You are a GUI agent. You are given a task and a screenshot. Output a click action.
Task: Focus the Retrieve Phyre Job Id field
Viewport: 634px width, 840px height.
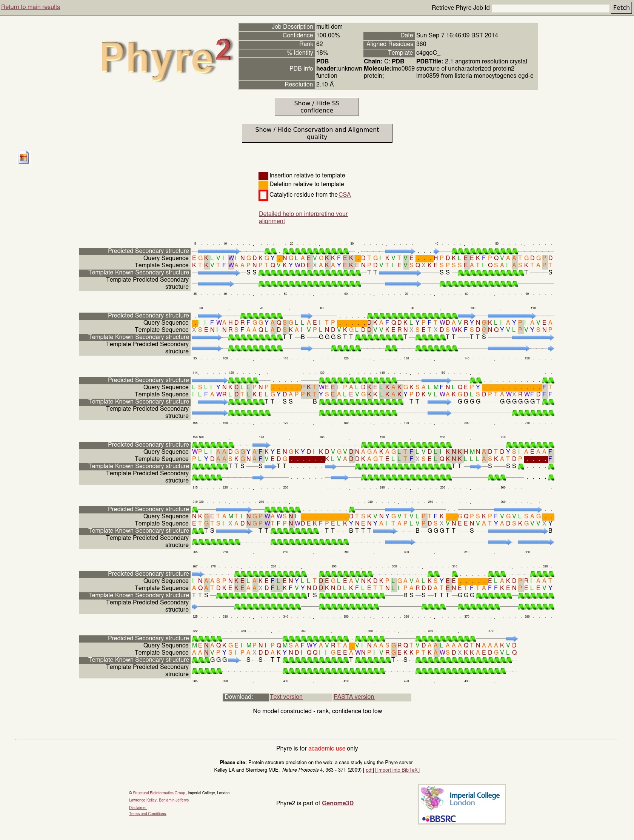550,8
